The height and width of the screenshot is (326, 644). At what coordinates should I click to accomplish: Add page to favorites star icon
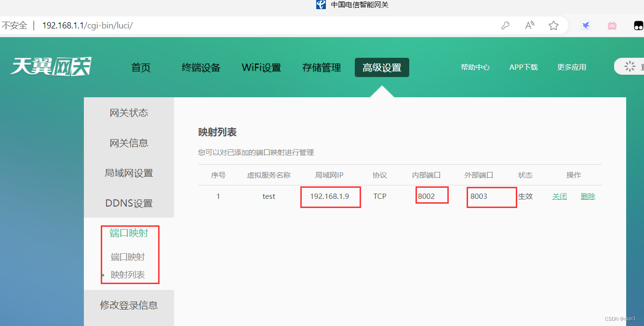pyautogui.click(x=553, y=26)
